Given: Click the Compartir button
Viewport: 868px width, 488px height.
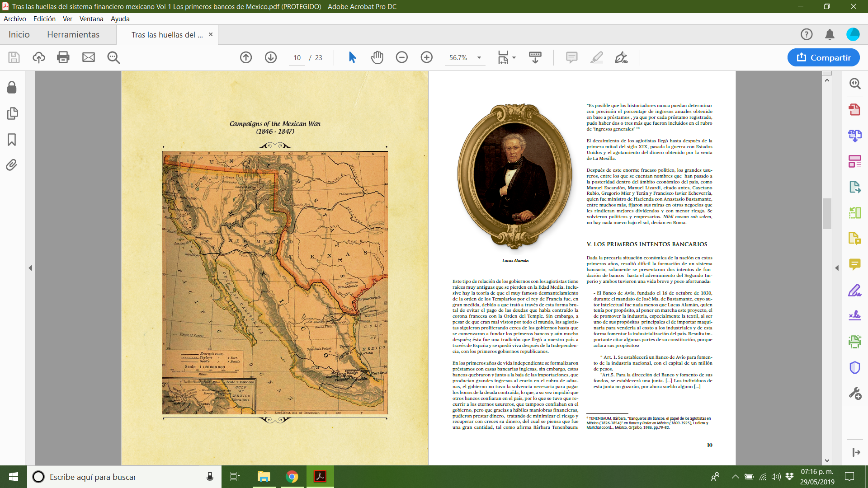Looking at the screenshot, I should coord(823,57).
